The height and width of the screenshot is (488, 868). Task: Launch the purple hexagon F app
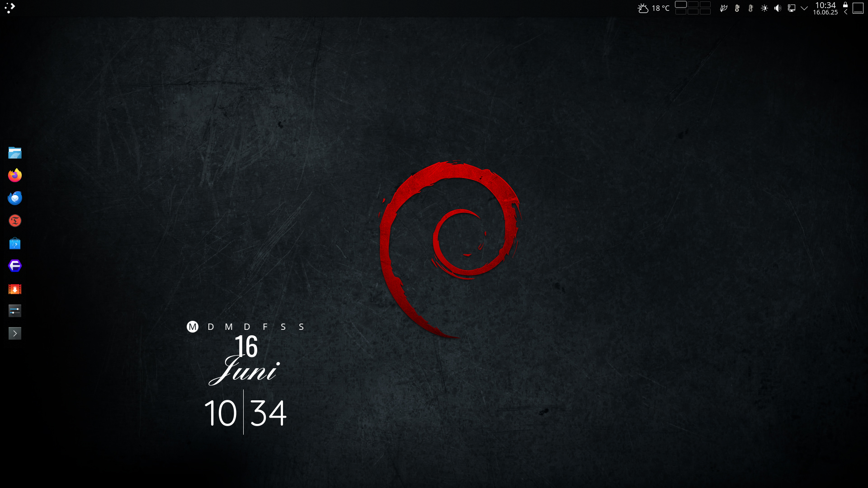coord(15,266)
